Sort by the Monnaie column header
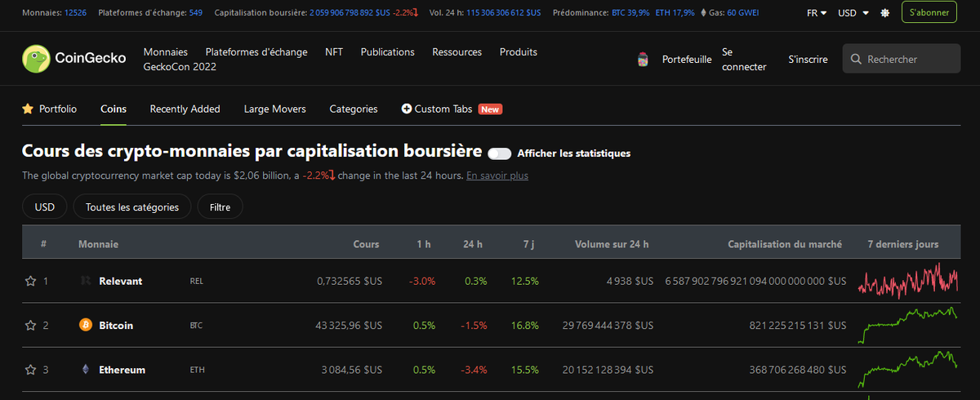This screenshot has width=980, height=400. tap(98, 244)
